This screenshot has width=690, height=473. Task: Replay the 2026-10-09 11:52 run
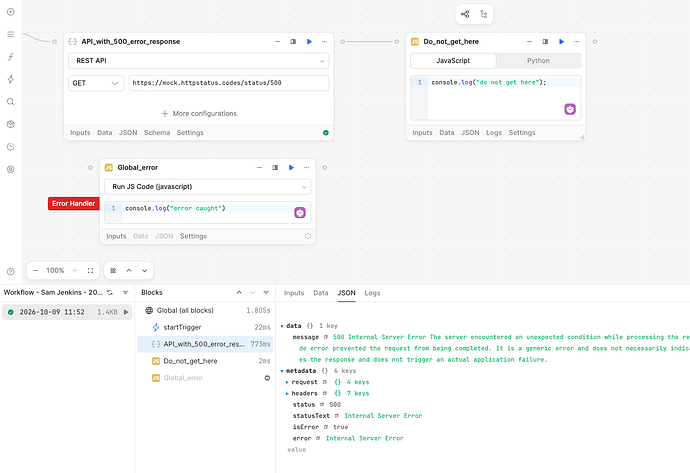click(126, 312)
